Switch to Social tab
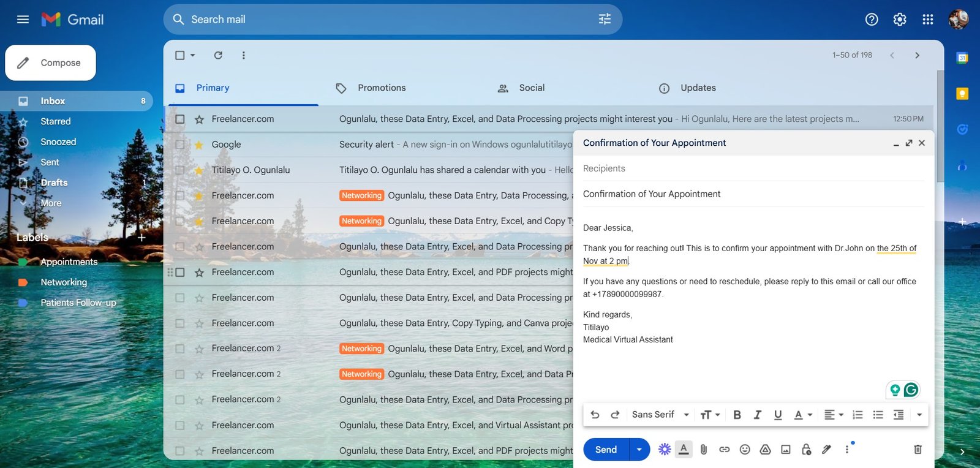The image size is (980, 468). (x=531, y=88)
